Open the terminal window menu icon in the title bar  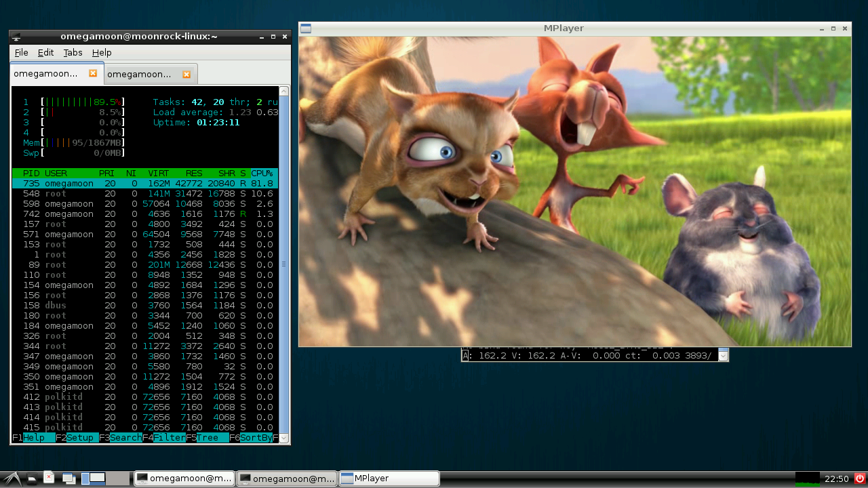(x=16, y=37)
